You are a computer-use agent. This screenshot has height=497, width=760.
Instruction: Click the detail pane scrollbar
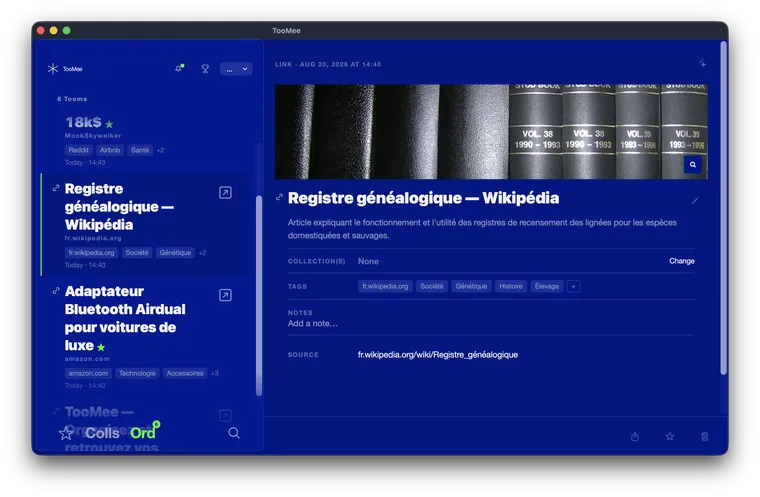pos(724,208)
